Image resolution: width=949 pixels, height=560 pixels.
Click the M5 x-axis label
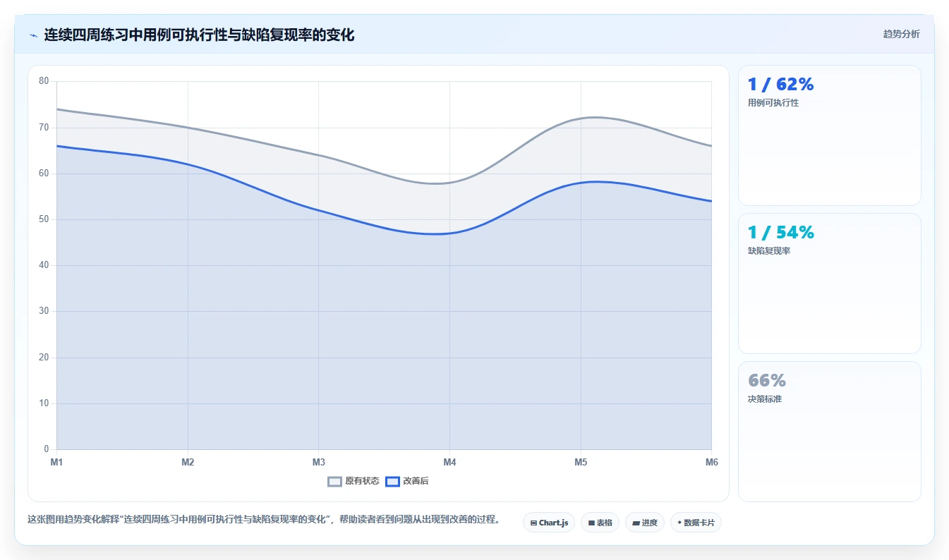point(581,462)
